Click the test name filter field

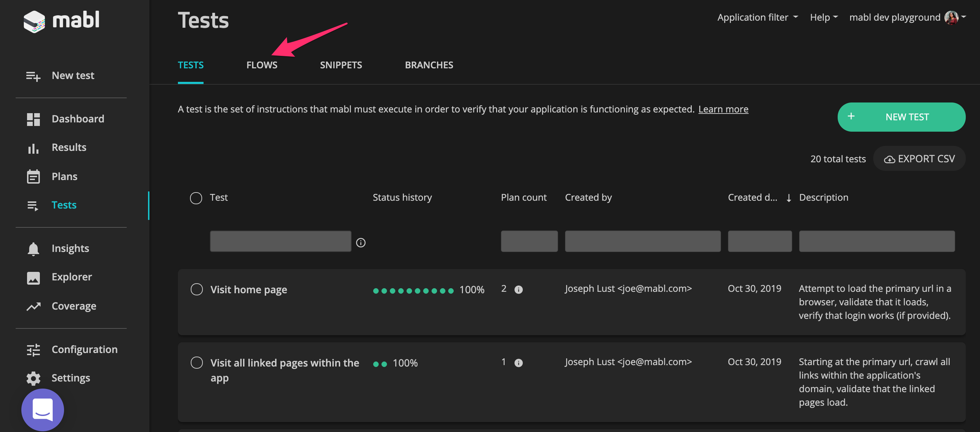280,241
